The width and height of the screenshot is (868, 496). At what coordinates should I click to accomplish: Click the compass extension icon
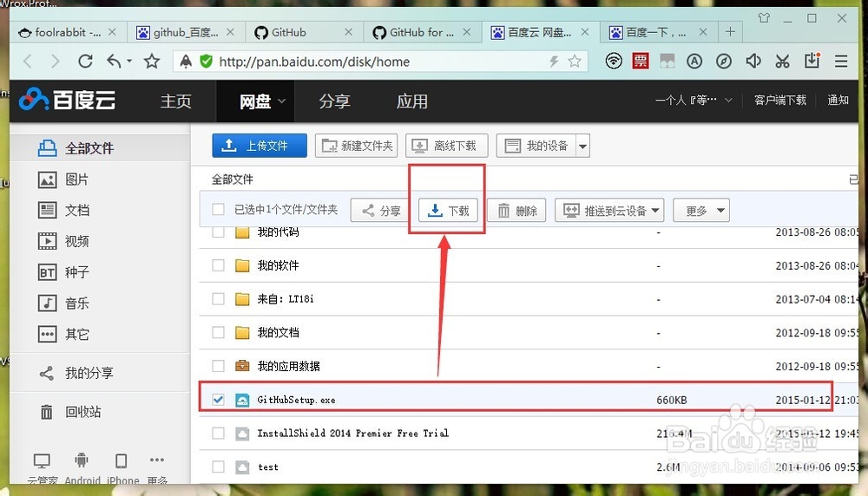tap(724, 61)
